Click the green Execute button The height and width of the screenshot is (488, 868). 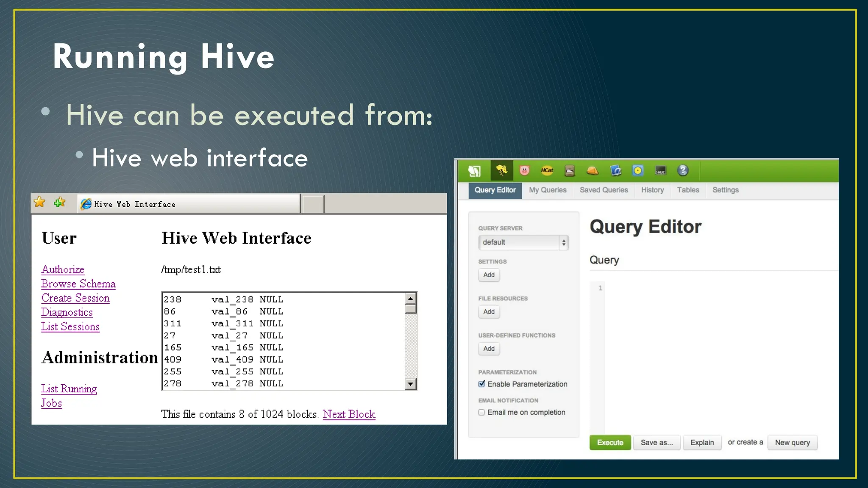pos(610,443)
